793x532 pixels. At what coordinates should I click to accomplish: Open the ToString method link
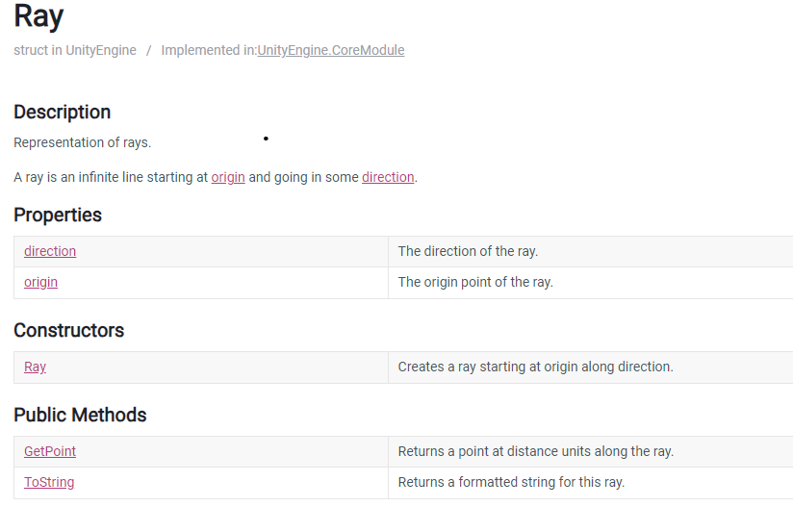tap(49, 482)
